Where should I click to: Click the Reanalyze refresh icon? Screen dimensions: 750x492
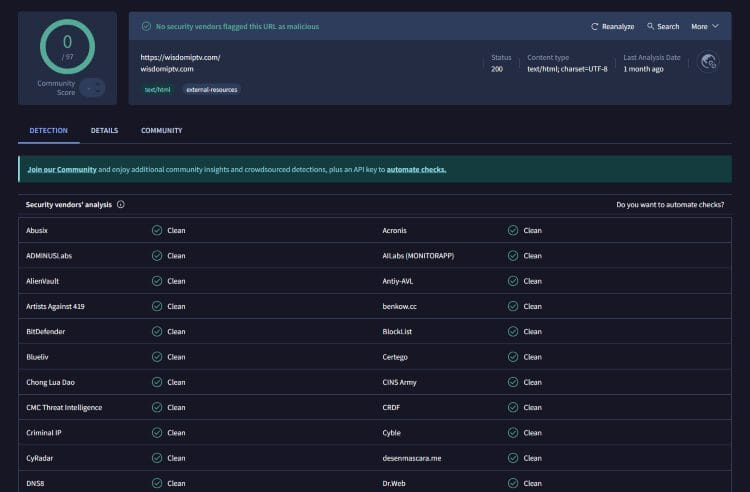595,27
